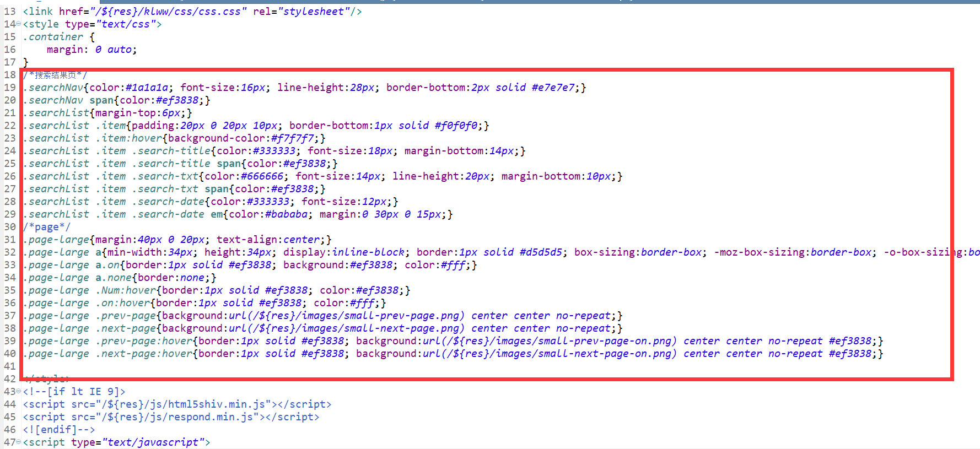Click the ".searchList .item" padding rule line
Viewport: 980px width, 449px height.
coord(256,126)
